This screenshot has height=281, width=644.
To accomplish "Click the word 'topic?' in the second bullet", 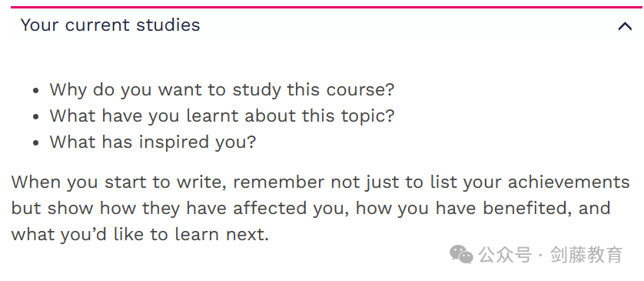I will [367, 116].
